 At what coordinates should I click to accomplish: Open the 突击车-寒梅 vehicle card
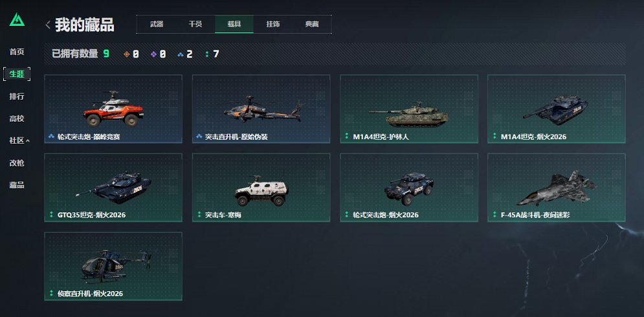261,188
